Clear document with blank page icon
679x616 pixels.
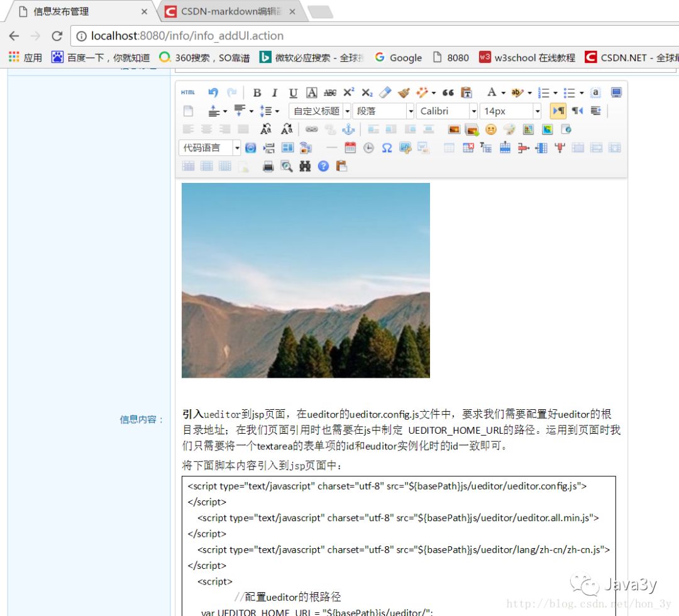coord(189,111)
